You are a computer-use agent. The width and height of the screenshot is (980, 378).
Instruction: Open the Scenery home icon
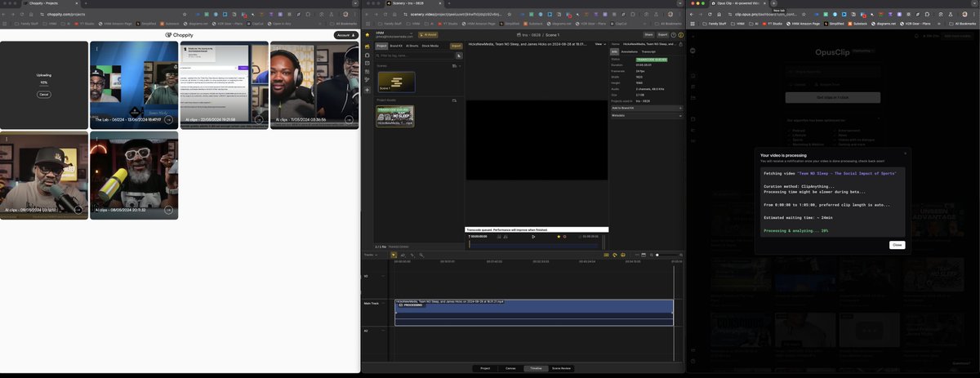(x=367, y=35)
